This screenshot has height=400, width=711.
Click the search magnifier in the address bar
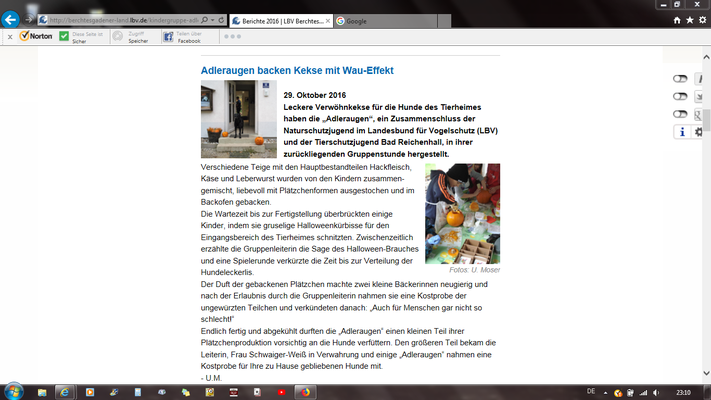point(205,20)
